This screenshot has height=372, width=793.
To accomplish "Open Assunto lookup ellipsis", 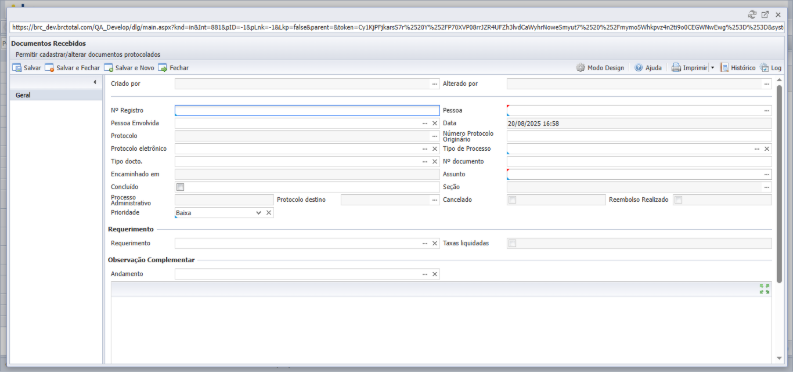I will click(x=767, y=174).
